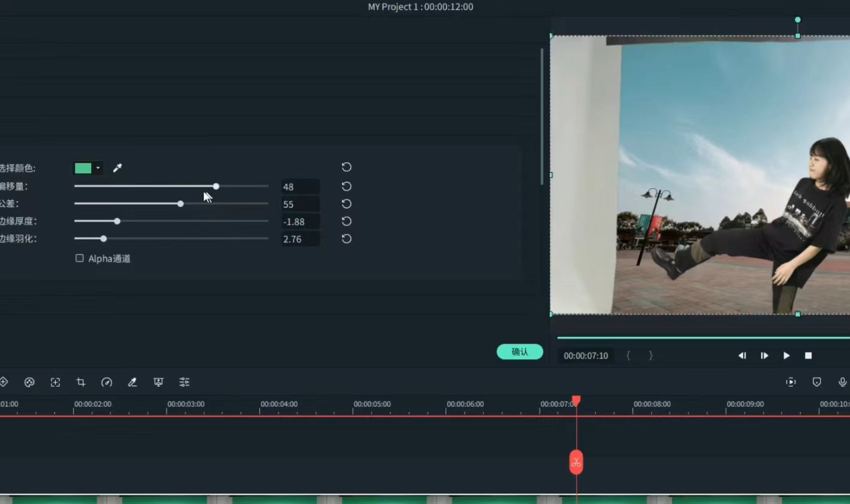Viewport: 850px width, 504px height.
Task: Open the adjustment sliders edit icon
Action: click(x=184, y=382)
